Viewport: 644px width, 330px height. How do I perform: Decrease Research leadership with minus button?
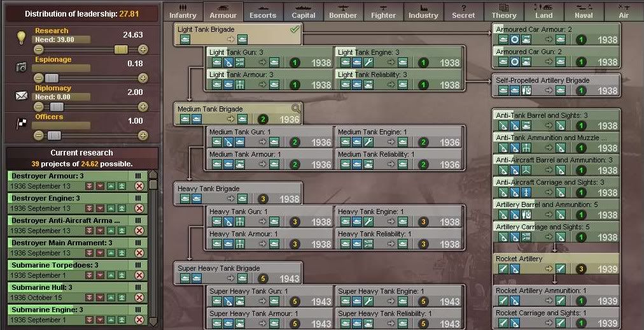coord(38,50)
